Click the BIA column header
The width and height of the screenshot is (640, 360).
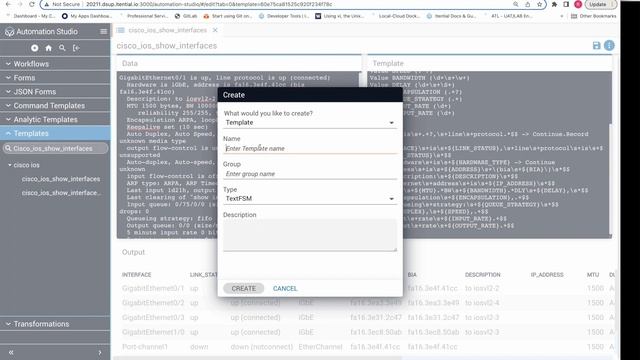[412, 275]
